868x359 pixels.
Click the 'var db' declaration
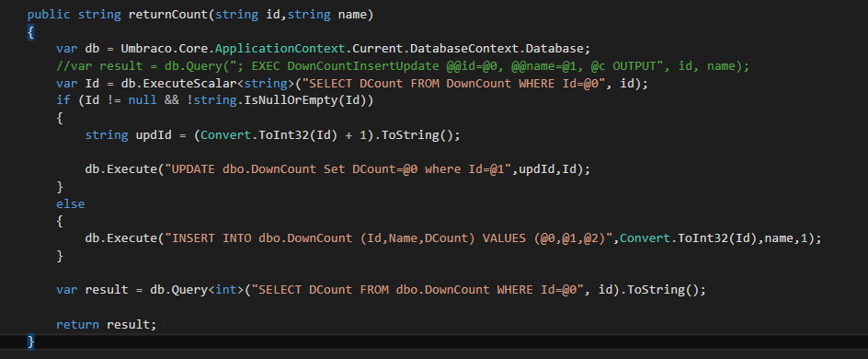tap(77, 49)
